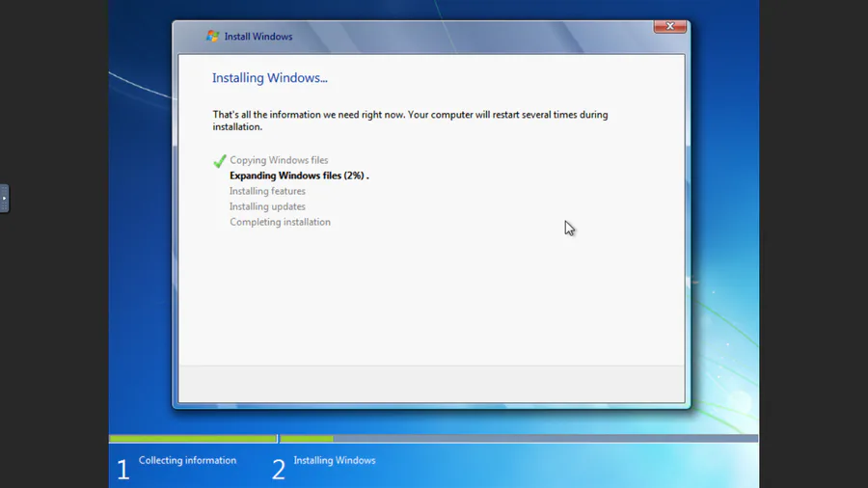Select the 'Copying Windows files' step
This screenshot has height=488, width=868.
pos(279,160)
